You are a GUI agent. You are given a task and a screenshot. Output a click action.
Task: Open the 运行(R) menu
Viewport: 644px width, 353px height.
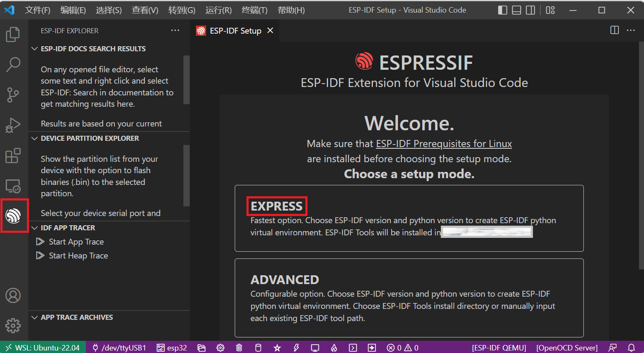(x=218, y=10)
